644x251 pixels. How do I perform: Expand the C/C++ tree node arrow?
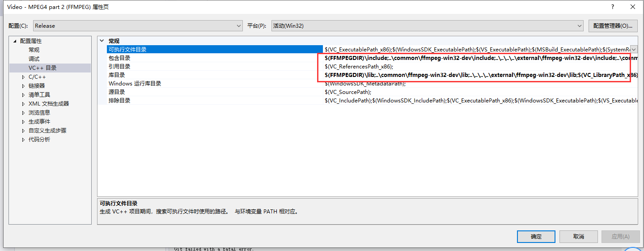(24, 77)
